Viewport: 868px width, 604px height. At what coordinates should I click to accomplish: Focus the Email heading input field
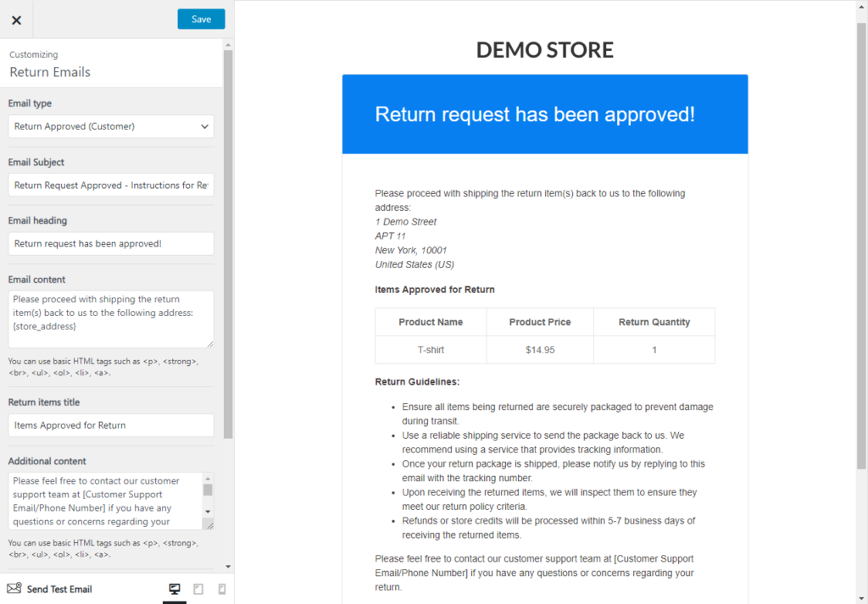point(110,243)
